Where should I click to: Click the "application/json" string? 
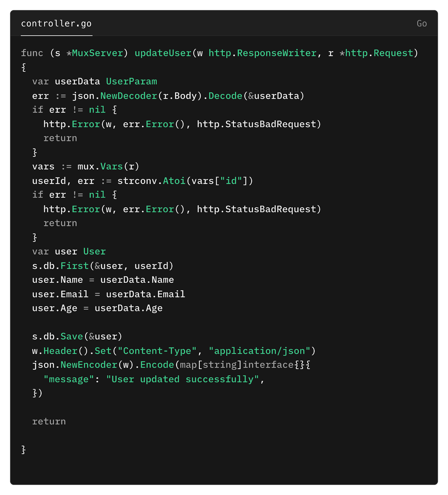tap(259, 351)
